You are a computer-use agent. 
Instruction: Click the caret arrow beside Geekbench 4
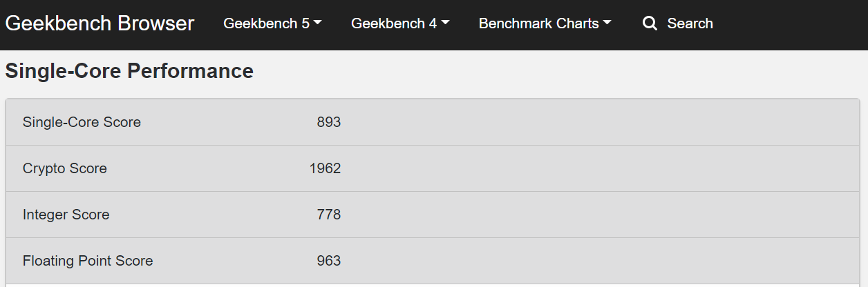pos(445,23)
